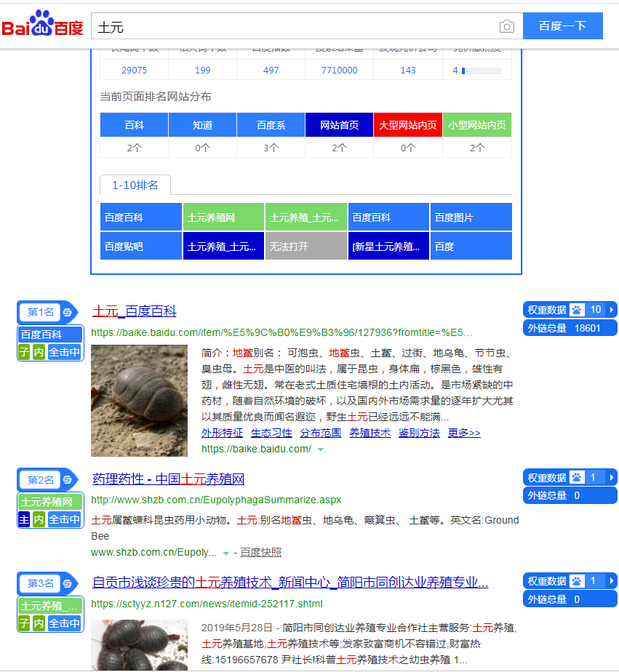Viewport: 619px width, 672px height.
Task: Open the 百度快照 link
Action: [260, 553]
